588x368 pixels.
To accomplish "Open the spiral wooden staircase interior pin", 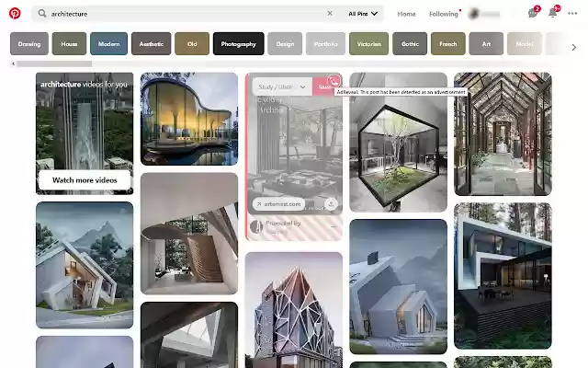I will pyautogui.click(x=189, y=234).
